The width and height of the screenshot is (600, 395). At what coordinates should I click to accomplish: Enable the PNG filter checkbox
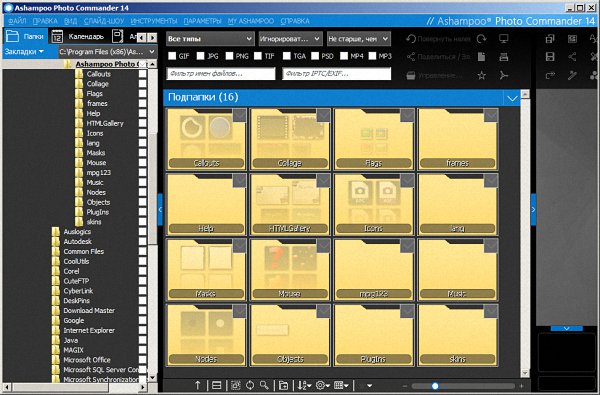pyautogui.click(x=229, y=56)
